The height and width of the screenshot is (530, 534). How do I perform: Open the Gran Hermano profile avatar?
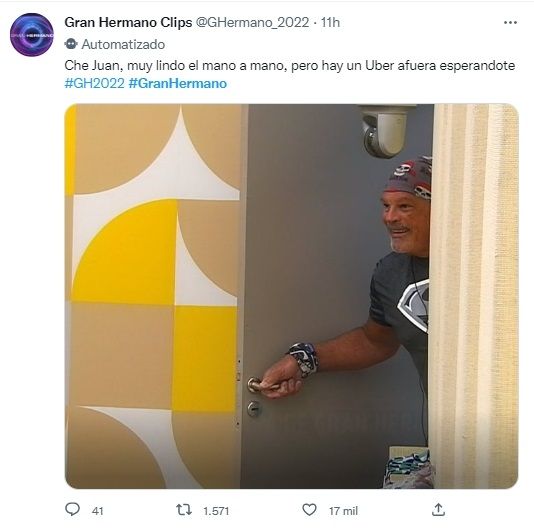(32, 35)
